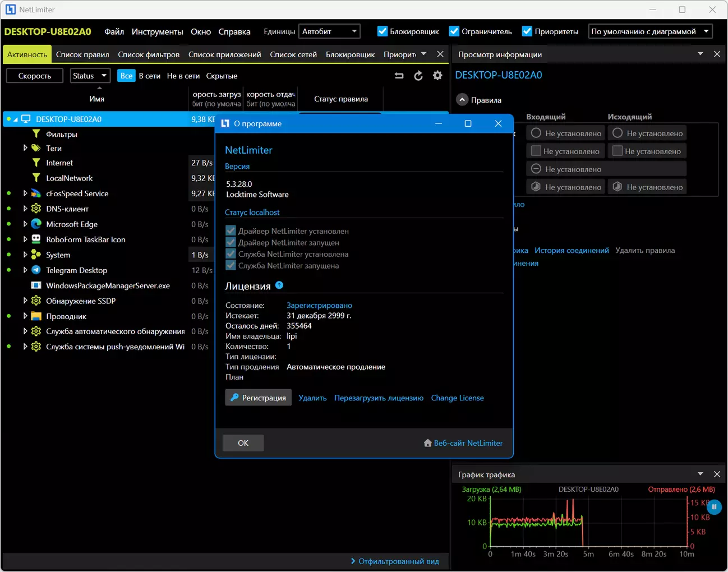This screenshot has width=728, height=572.
Task: Click the swap arrows icon near refresh
Action: click(x=399, y=76)
